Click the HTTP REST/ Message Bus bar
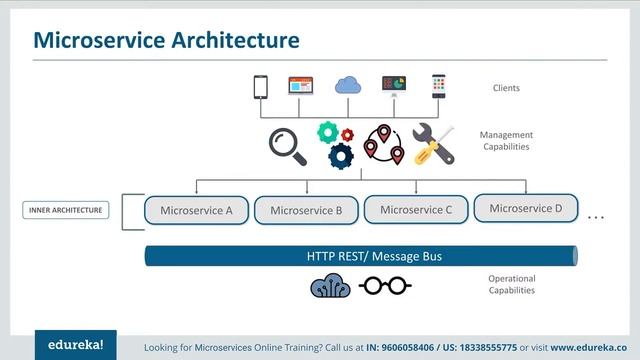 click(x=361, y=256)
